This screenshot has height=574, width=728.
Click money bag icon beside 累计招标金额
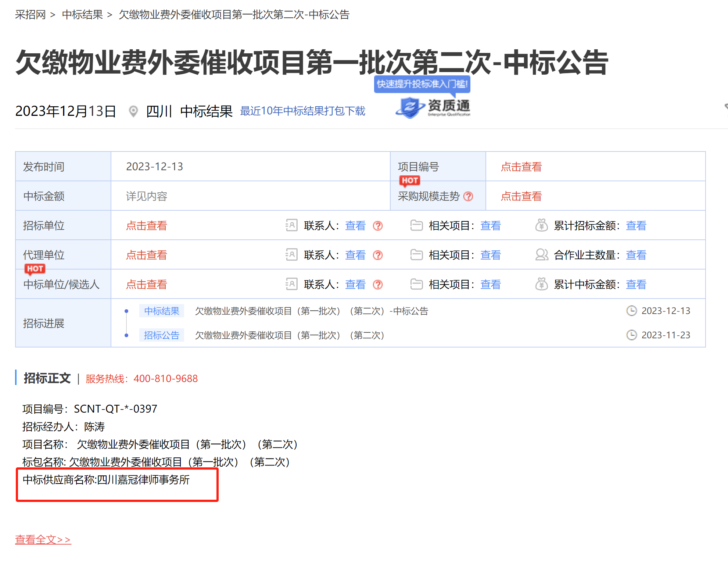(541, 225)
